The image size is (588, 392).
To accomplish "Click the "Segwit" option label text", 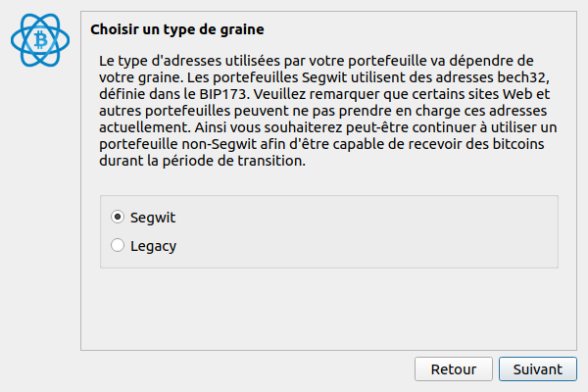I will [x=153, y=217].
